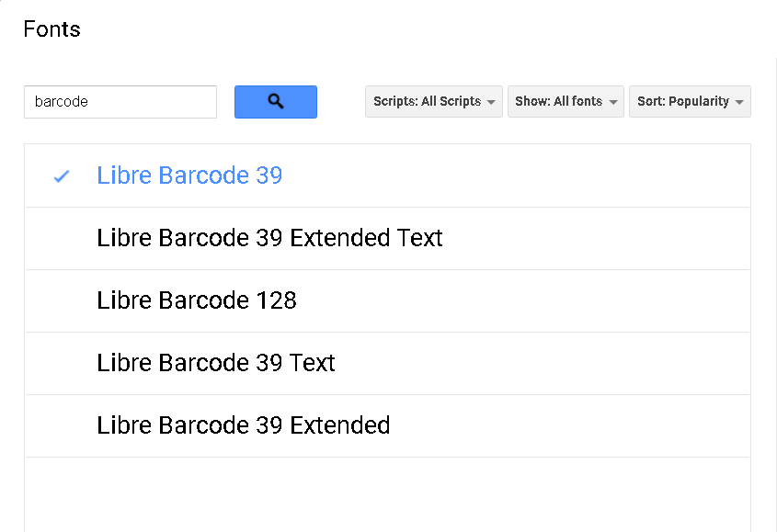Select Libre Barcode 39 Extended Text entry
777x532 pixels.
pyautogui.click(x=269, y=238)
